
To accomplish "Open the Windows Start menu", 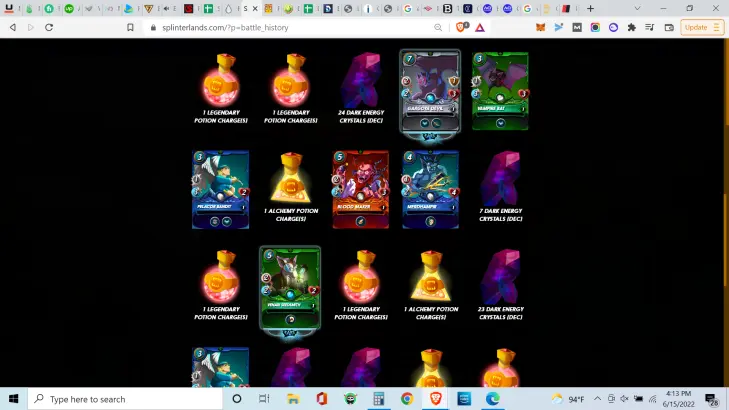I will pyautogui.click(x=13, y=399).
